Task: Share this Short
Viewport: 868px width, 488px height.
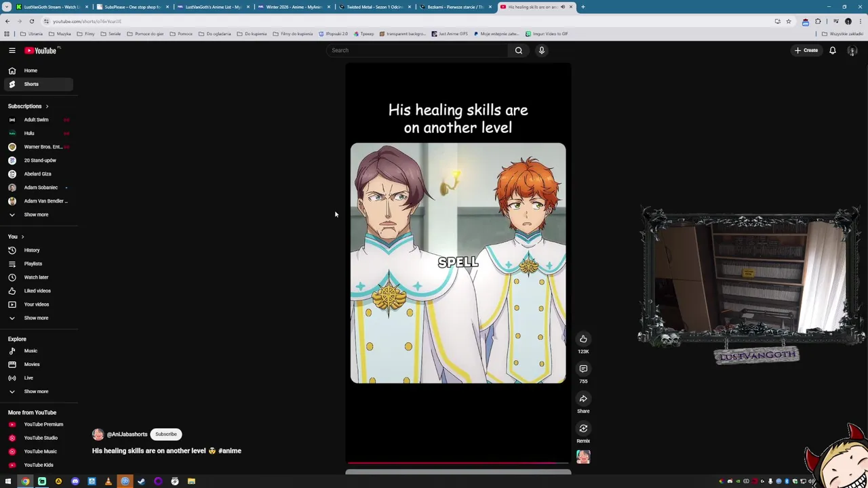Action: (x=583, y=399)
